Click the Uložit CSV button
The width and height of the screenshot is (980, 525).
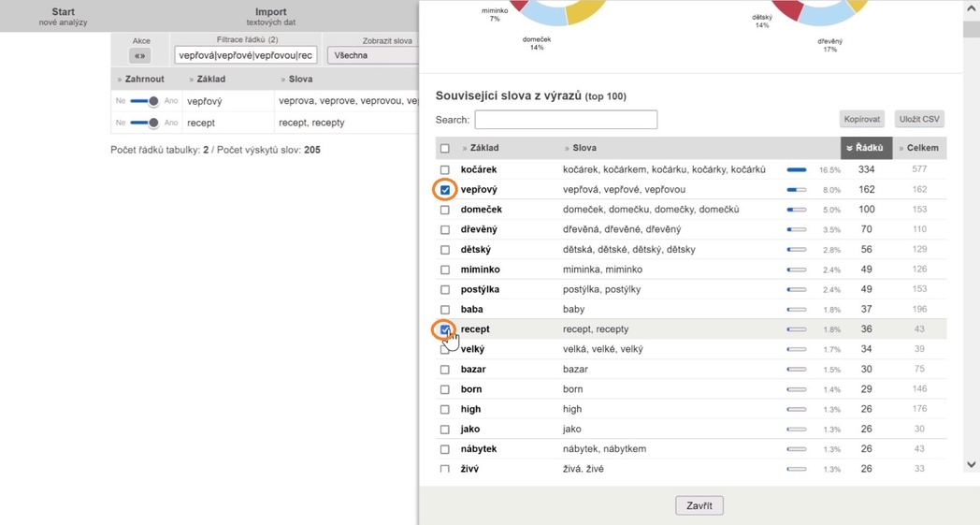tap(919, 119)
